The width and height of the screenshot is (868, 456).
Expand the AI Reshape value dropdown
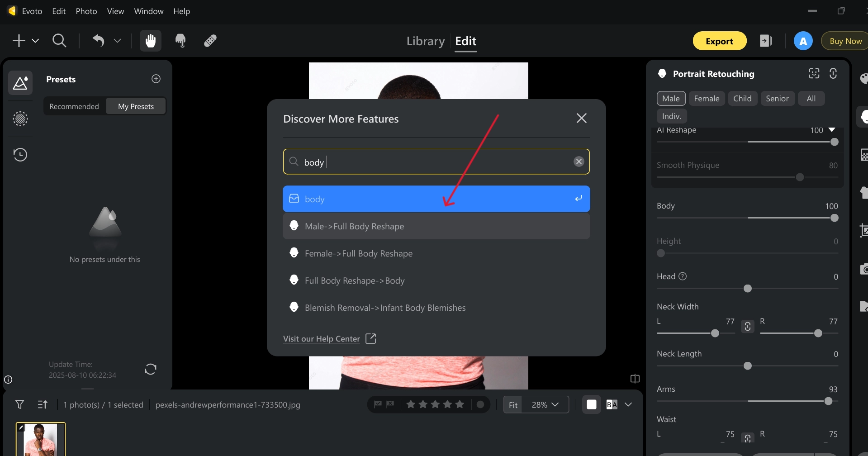[831, 130]
